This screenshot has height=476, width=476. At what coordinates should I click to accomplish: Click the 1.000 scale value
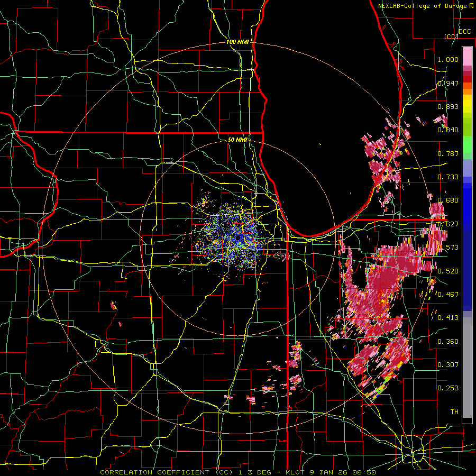click(448, 59)
